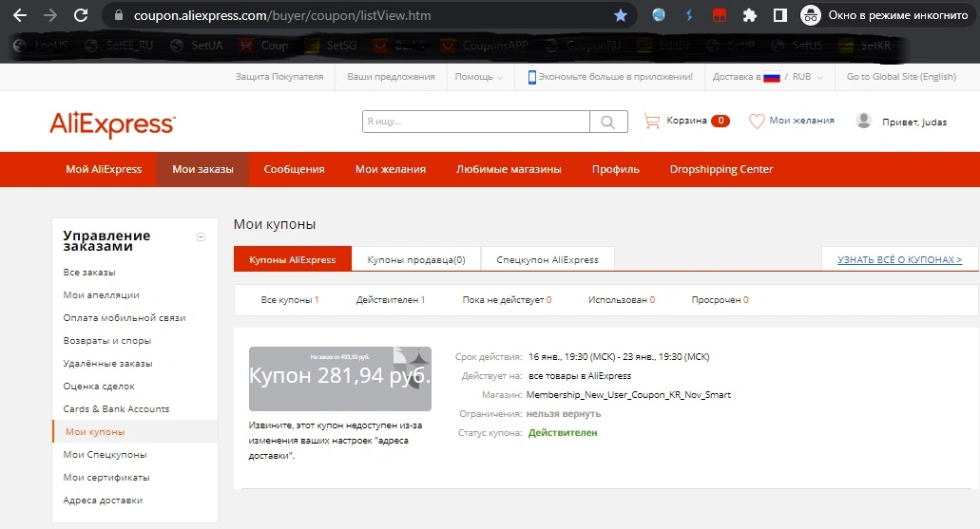Expand the Помощь dropdown
Screen dimensions: 980x529
pyautogui.click(x=479, y=77)
